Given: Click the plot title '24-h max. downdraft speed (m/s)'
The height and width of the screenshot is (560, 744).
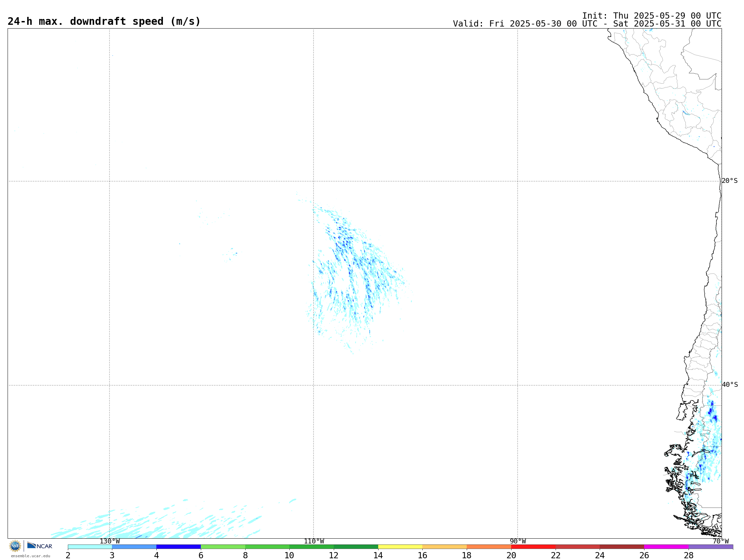Looking at the screenshot, I should (x=104, y=21).
